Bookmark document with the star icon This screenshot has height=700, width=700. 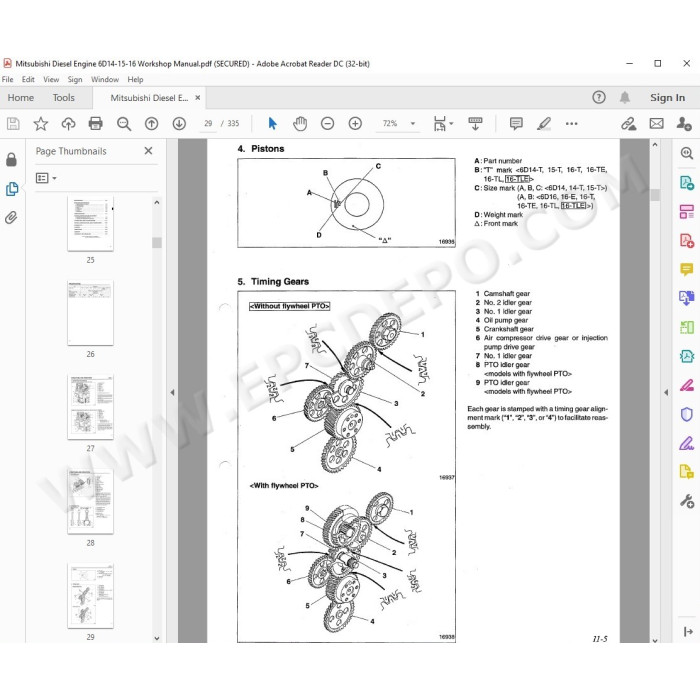pos(41,124)
